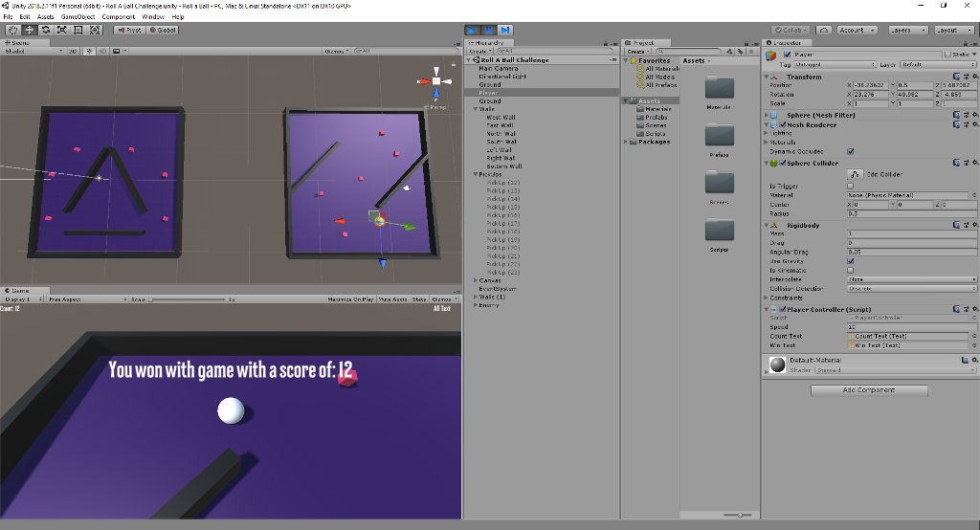This screenshot has width=980, height=530.
Task: Open the Account dropdown
Action: tap(857, 30)
